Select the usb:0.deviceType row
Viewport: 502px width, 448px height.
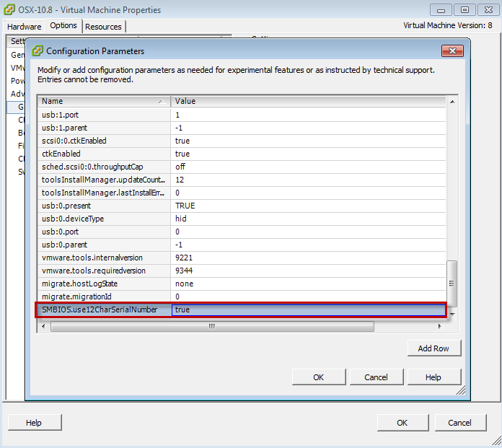pos(103,219)
